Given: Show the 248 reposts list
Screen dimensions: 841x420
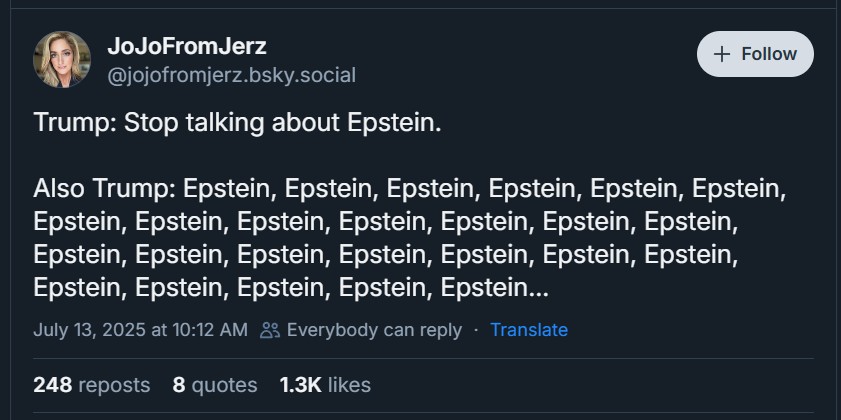Looking at the screenshot, I should pos(91,384).
